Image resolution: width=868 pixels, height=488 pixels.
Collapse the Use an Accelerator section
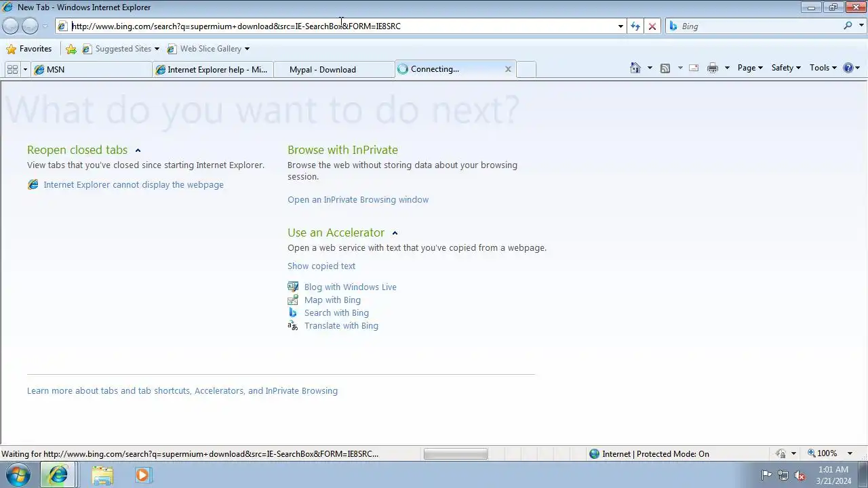tap(395, 233)
